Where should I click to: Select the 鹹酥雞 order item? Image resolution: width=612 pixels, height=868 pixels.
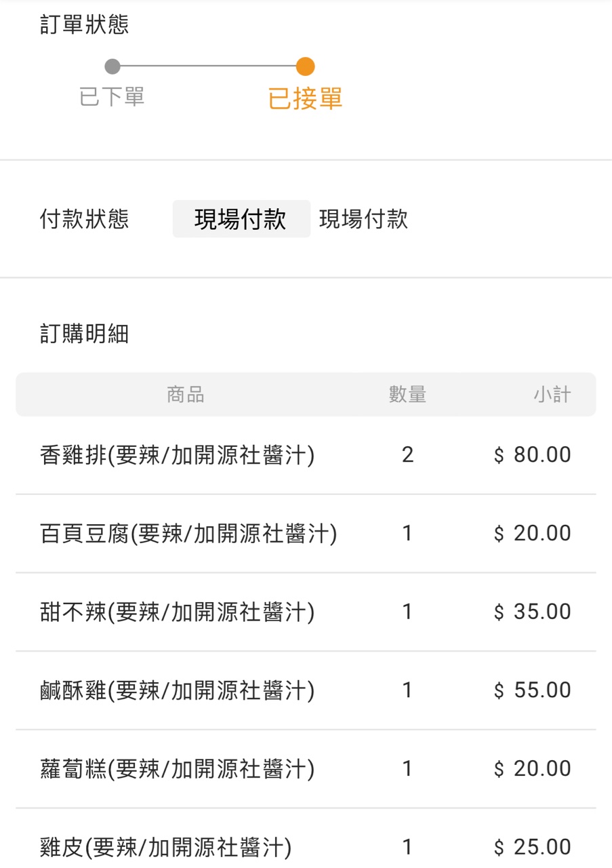[177, 690]
